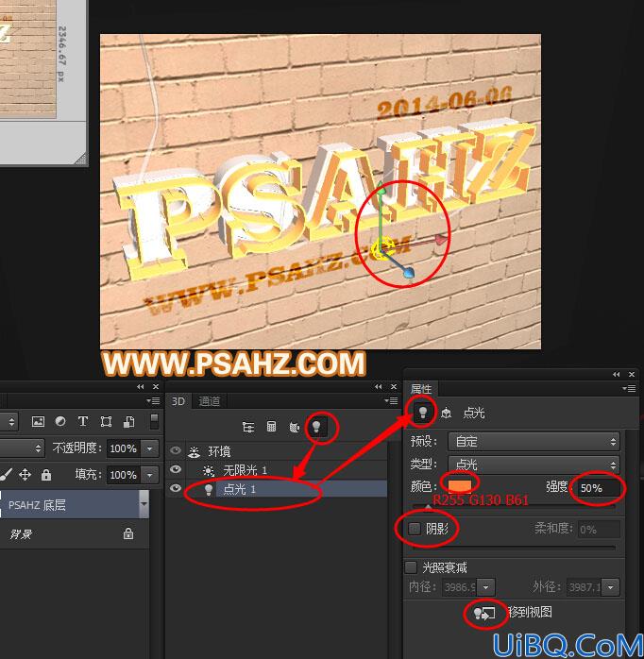Open the layer blend mode dropdown
Viewport: 644px width, 659px height.
click(21, 448)
